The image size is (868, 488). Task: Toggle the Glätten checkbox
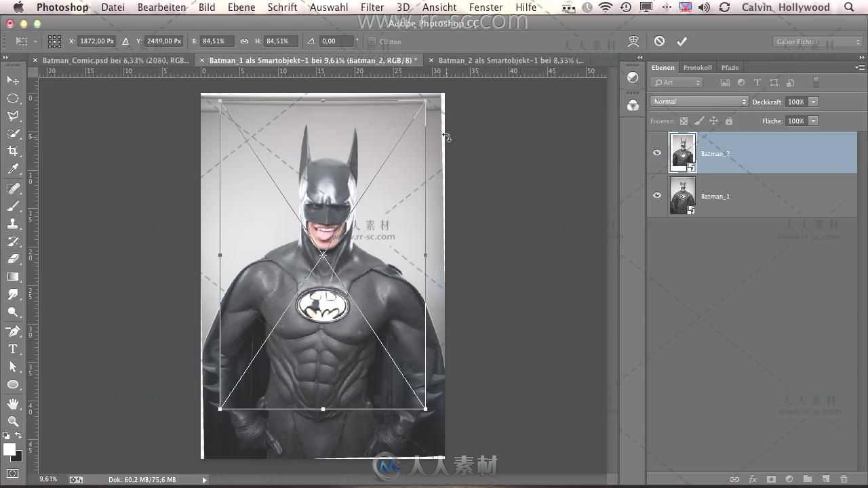372,41
